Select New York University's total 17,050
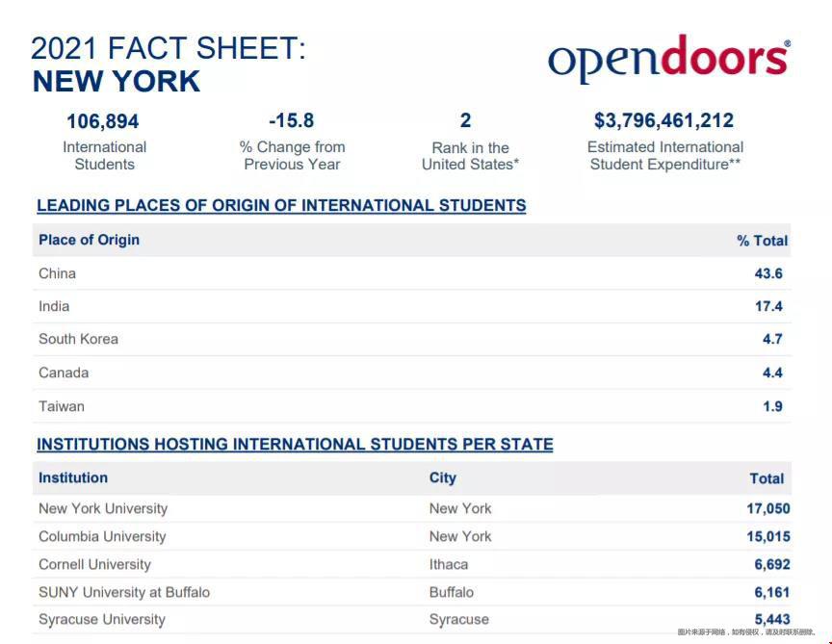The image size is (832, 644). [768, 508]
